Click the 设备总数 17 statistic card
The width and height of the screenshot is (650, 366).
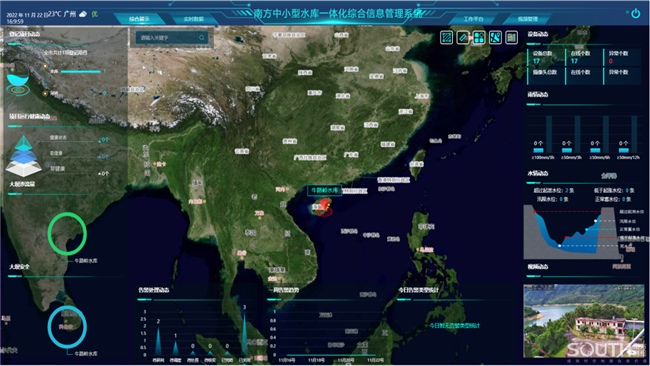pos(545,57)
